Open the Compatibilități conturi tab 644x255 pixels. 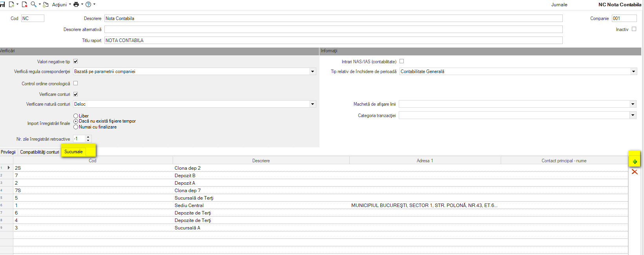coord(40,152)
